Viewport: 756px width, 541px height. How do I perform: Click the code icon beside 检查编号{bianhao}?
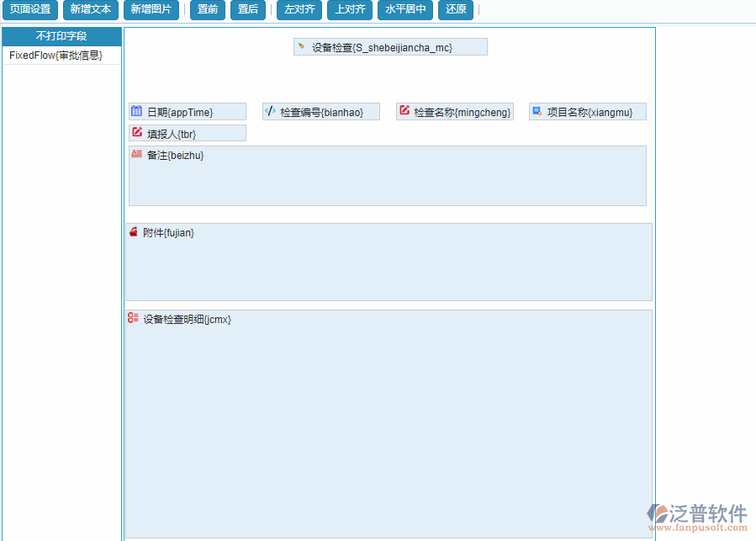269,110
